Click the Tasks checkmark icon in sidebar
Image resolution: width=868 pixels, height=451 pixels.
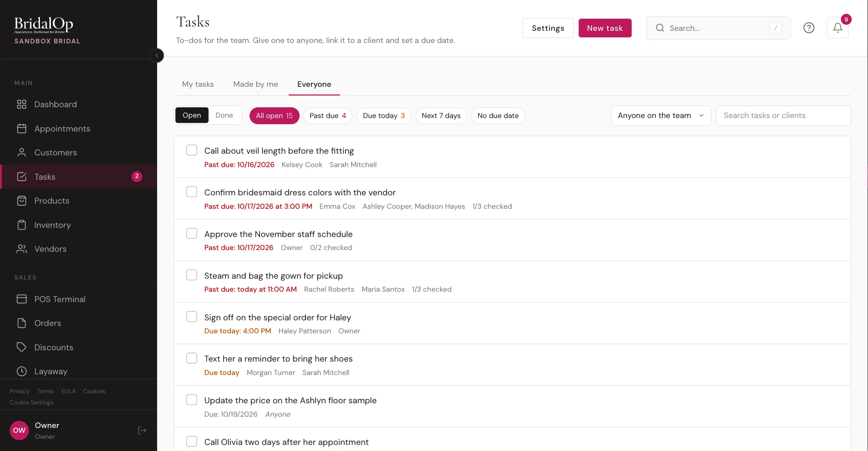click(22, 177)
